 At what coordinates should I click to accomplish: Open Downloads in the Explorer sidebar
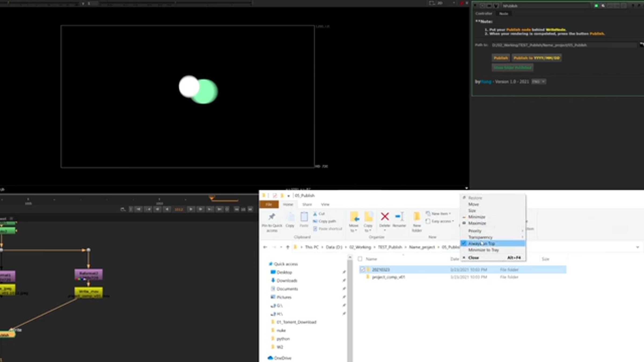284,280
